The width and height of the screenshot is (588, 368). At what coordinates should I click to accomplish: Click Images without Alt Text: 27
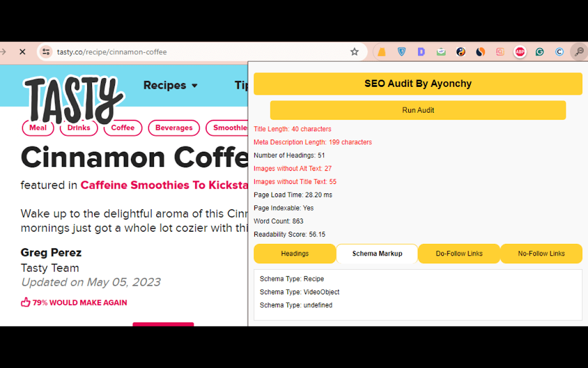(292, 168)
